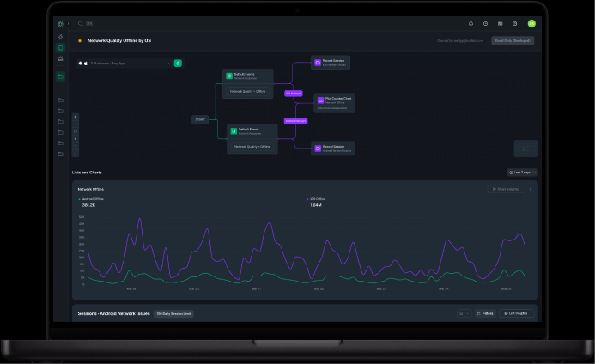The image size is (595, 364).
Task: Open the user avatar menu
Action: [x=531, y=24]
